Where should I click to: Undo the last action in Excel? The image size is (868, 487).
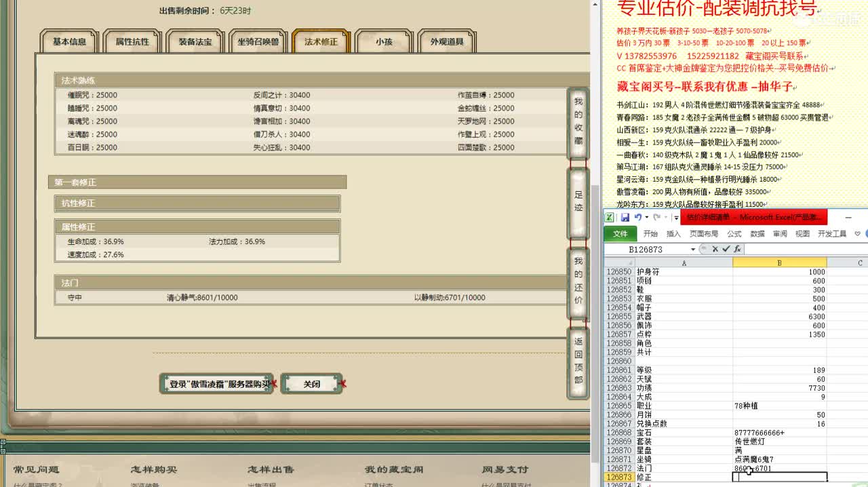tap(637, 217)
